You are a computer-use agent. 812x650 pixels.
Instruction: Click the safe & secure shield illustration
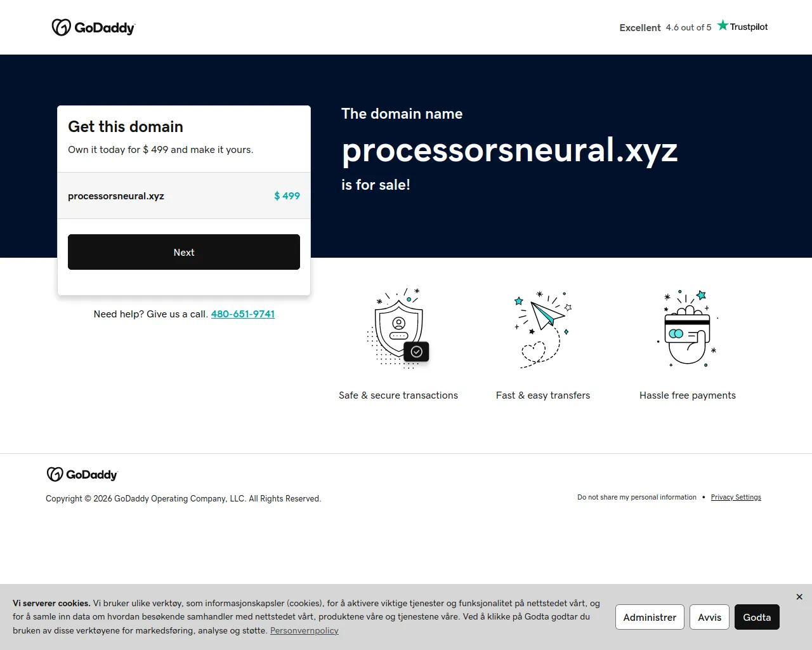[398, 328]
